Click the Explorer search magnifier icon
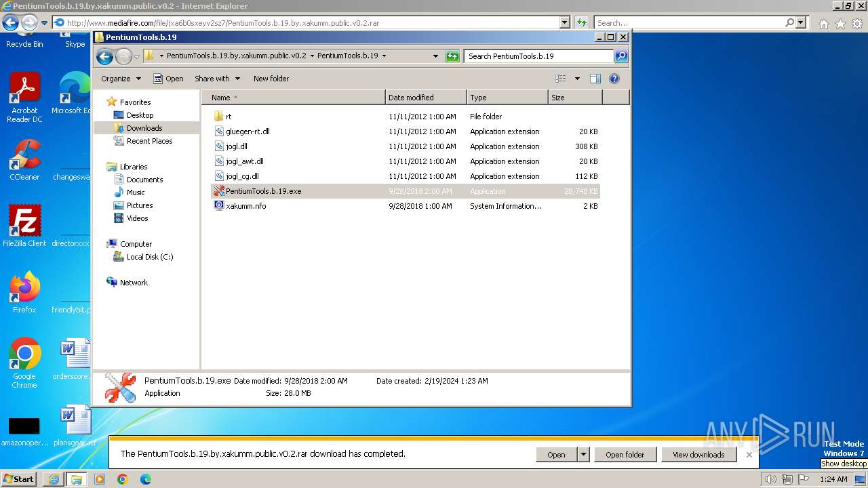 [620, 56]
